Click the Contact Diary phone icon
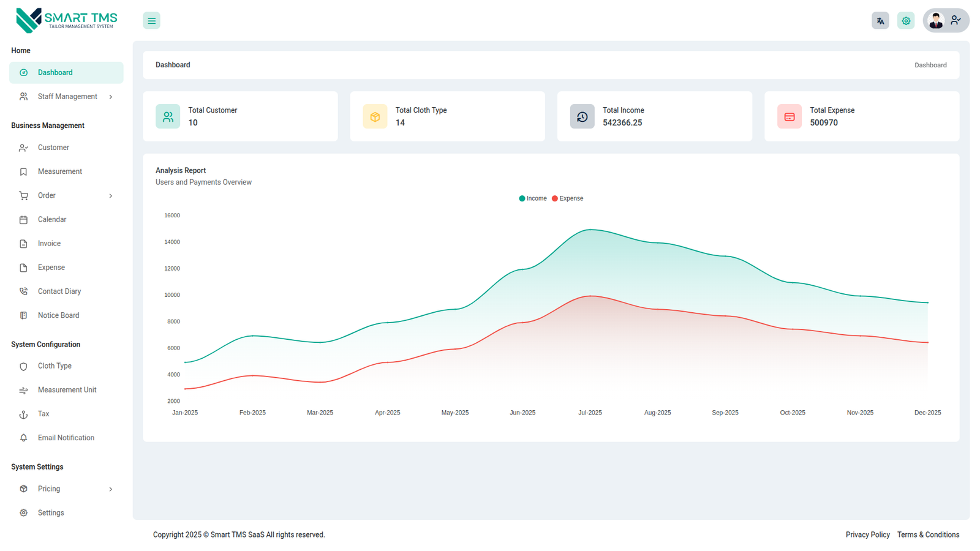Screen dimensions: 980x551 tap(23, 291)
